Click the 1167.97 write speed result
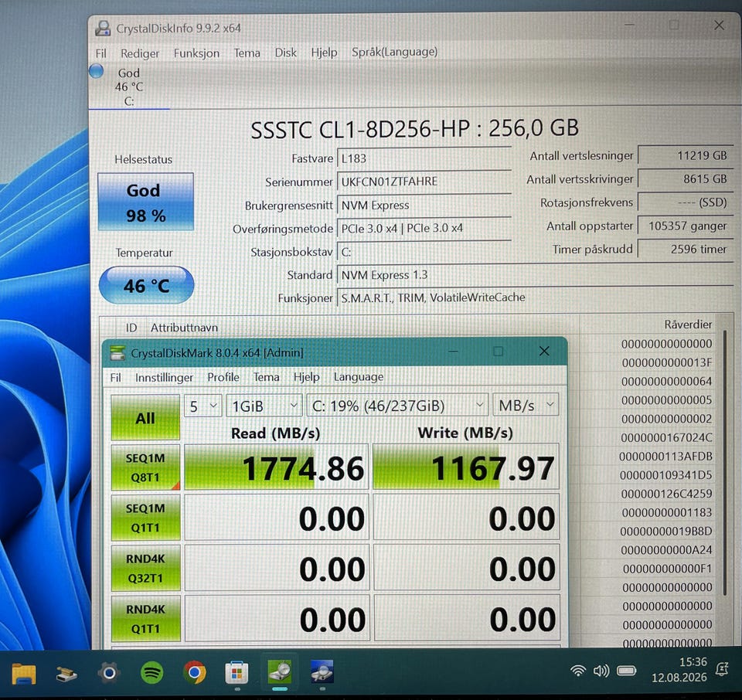Image resolution: width=742 pixels, height=700 pixels. (x=466, y=467)
